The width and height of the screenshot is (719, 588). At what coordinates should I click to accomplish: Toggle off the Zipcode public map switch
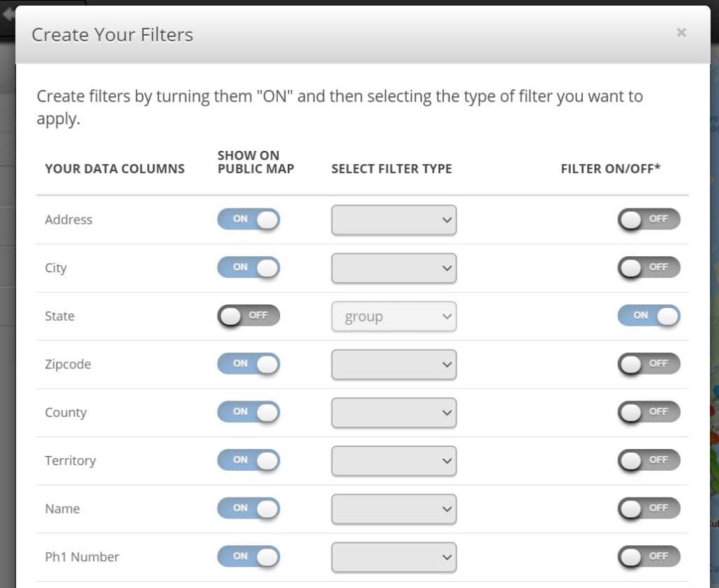tap(249, 364)
